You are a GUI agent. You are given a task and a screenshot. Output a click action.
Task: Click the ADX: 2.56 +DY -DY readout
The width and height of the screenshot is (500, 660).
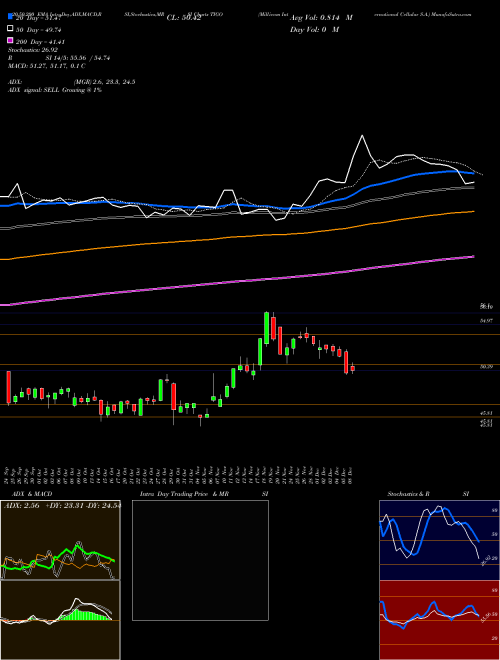[62, 506]
